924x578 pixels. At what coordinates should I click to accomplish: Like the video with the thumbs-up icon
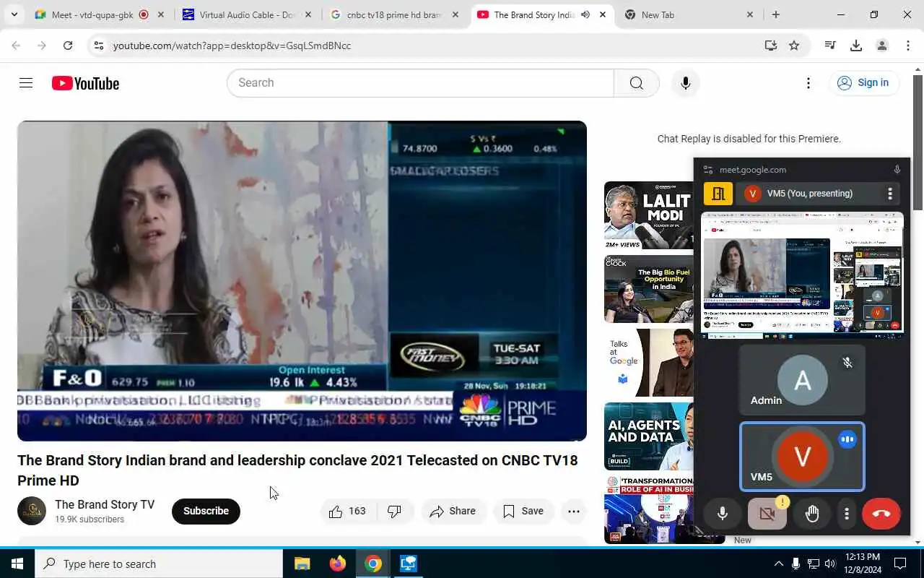pyautogui.click(x=347, y=511)
